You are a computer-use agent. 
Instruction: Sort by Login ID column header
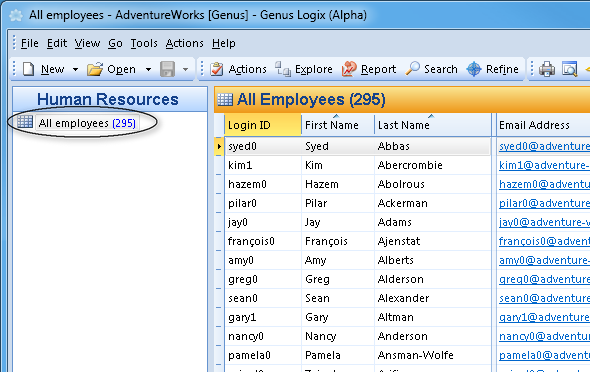coord(263,125)
